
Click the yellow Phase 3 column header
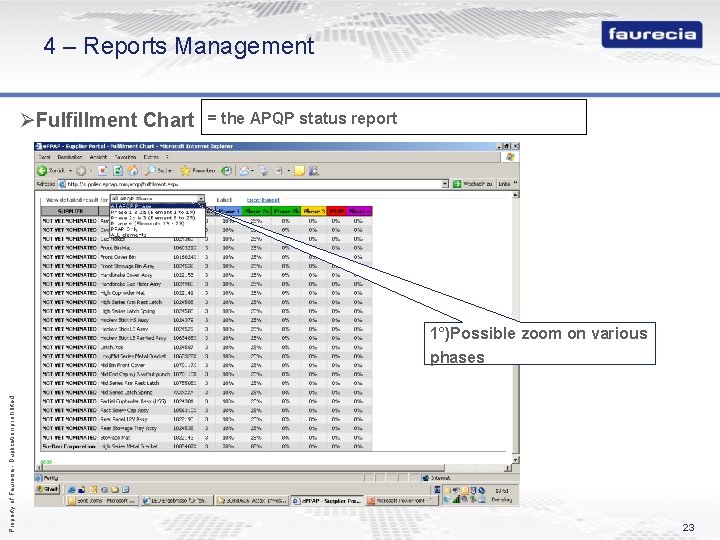(314, 211)
